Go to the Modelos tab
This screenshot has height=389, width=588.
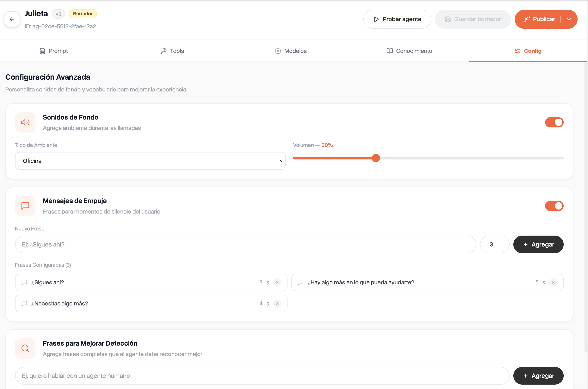tap(291, 51)
